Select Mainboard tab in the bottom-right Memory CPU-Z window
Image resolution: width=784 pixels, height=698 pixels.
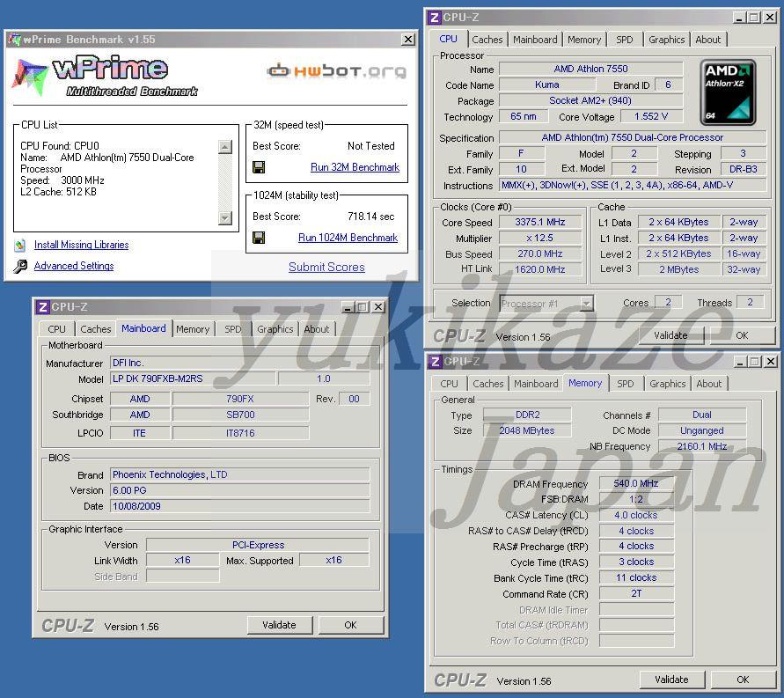coord(536,384)
